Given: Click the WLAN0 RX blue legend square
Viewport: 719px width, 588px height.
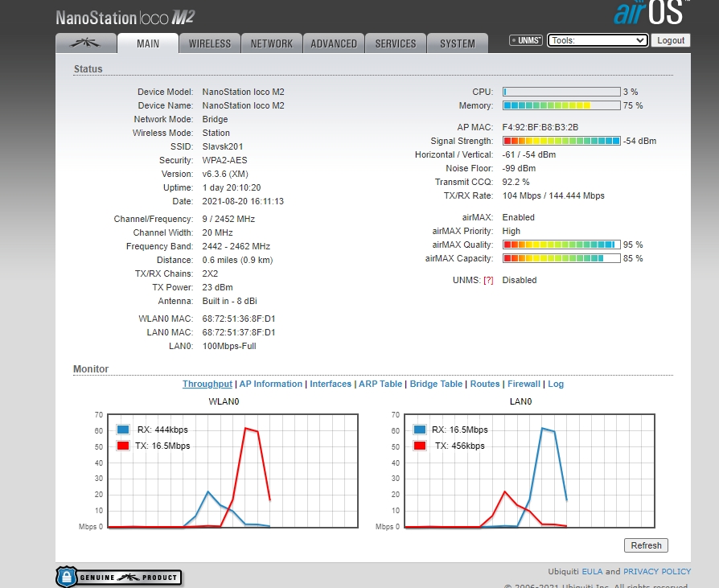Looking at the screenshot, I should coord(123,430).
